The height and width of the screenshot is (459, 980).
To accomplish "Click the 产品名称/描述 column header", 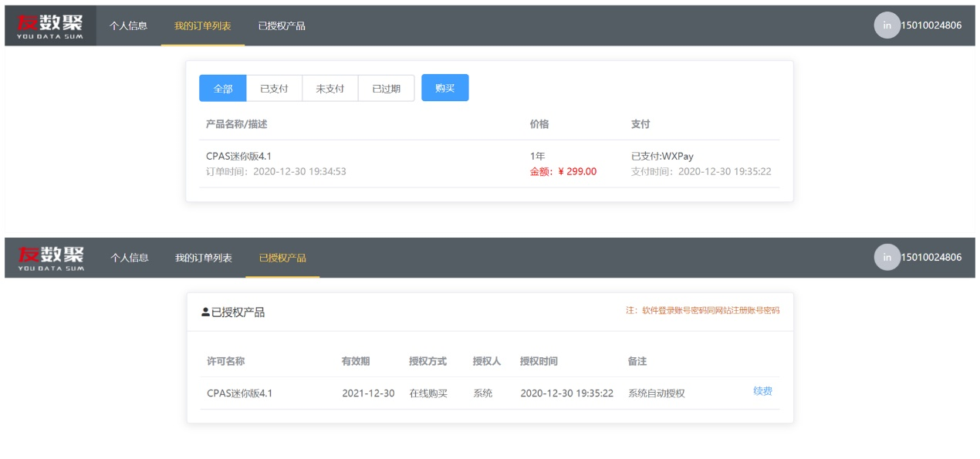I will click(236, 124).
